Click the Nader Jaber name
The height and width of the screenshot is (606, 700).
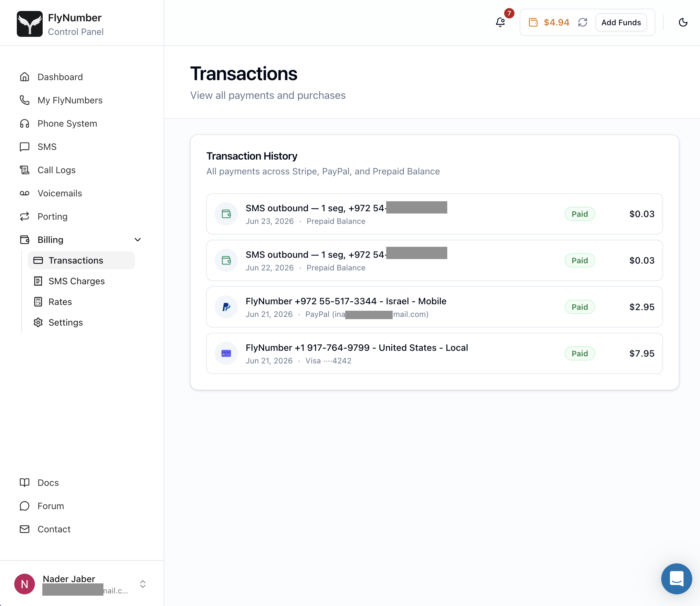pyautogui.click(x=69, y=579)
